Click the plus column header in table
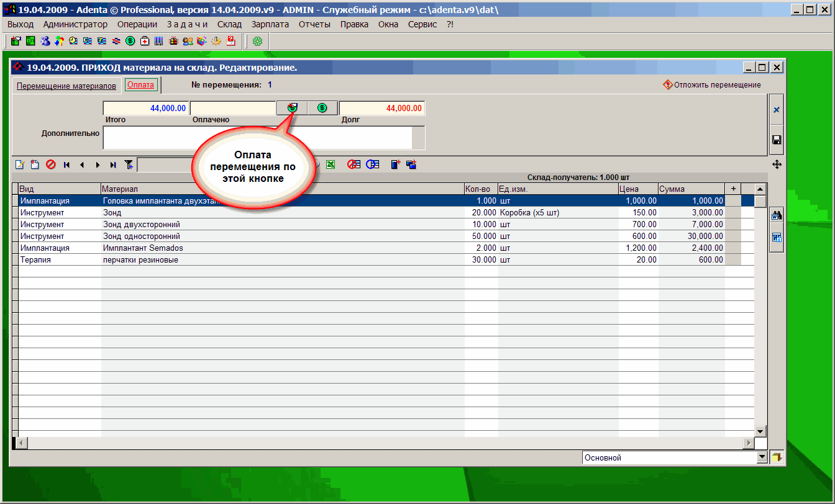Viewport: 835px width, 504px height. tap(733, 189)
